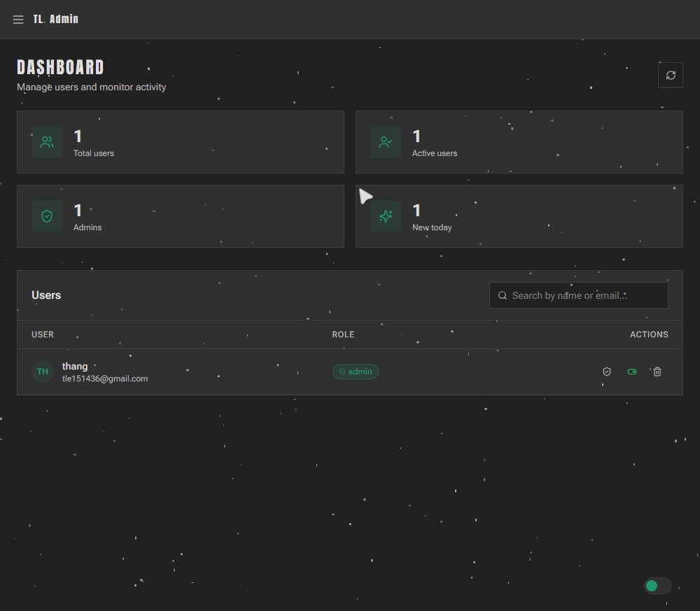The height and width of the screenshot is (611, 700).
Task: Click the New today sparkle icon
Action: point(386,216)
